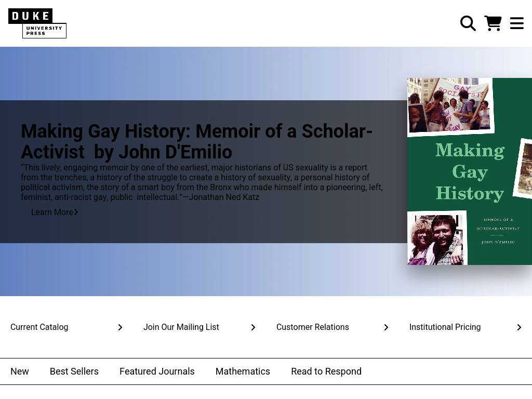
Task: Select the Mathematics tab
Action: tap(243, 371)
